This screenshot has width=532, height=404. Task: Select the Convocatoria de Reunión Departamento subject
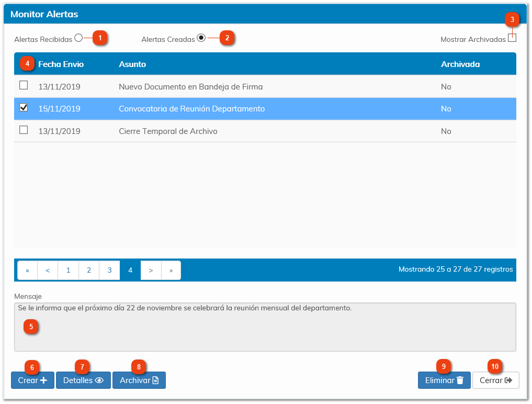click(x=191, y=109)
